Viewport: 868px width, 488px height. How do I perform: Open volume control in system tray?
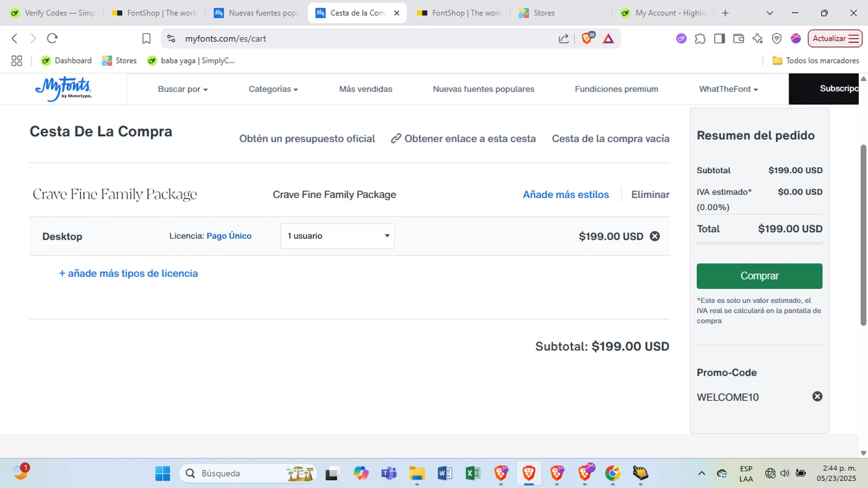pyautogui.click(x=785, y=474)
